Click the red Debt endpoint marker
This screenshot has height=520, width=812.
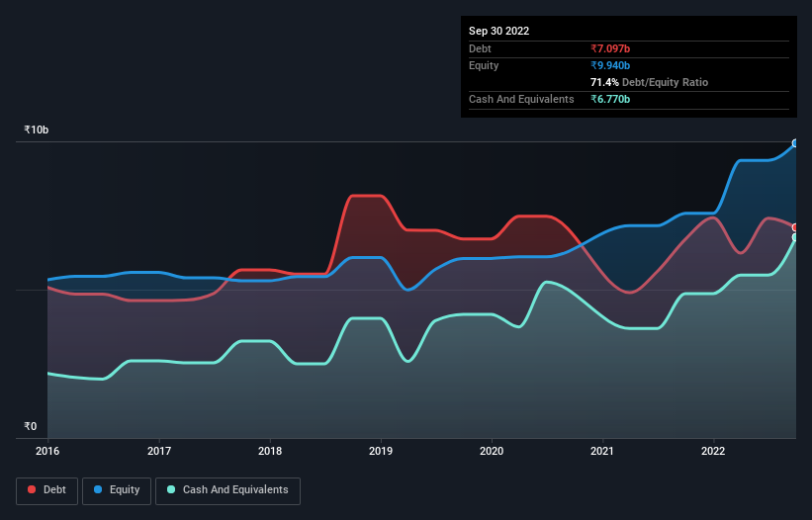(796, 227)
